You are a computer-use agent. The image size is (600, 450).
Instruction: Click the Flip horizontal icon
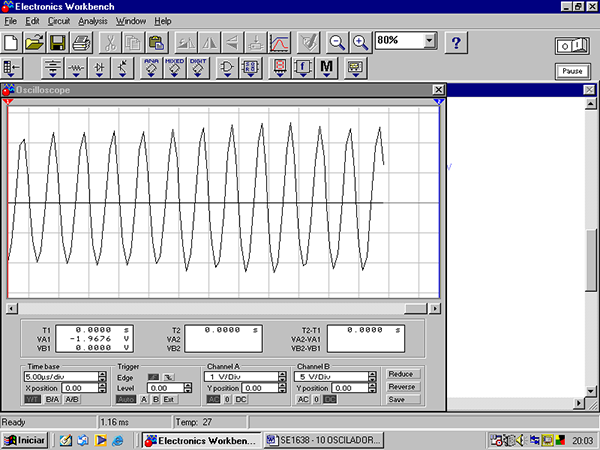(x=209, y=42)
